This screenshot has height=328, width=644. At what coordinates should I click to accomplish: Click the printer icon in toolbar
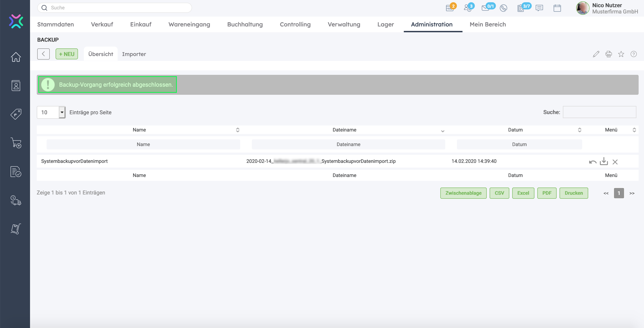click(609, 54)
